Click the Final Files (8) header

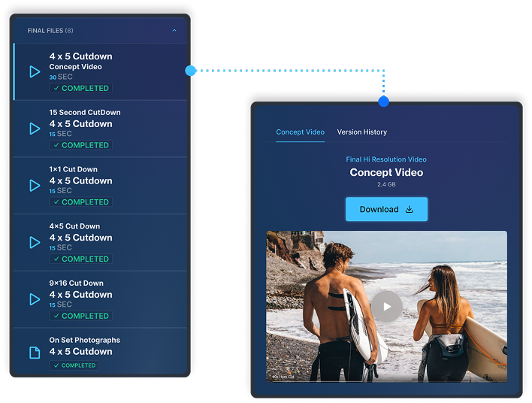click(x=50, y=31)
